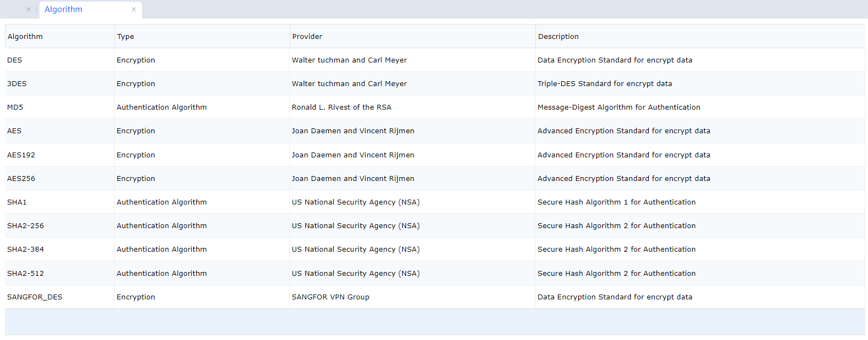Switch to the Algorithm tab
This screenshot has height=340, width=868.
(64, 9)
